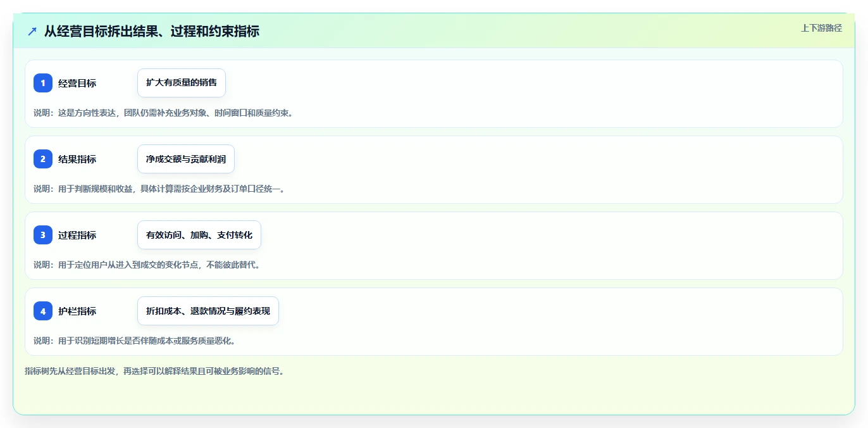Screen dimensions: 868x428
Task: Click the 护栏指标 row label
Action: 77,311
